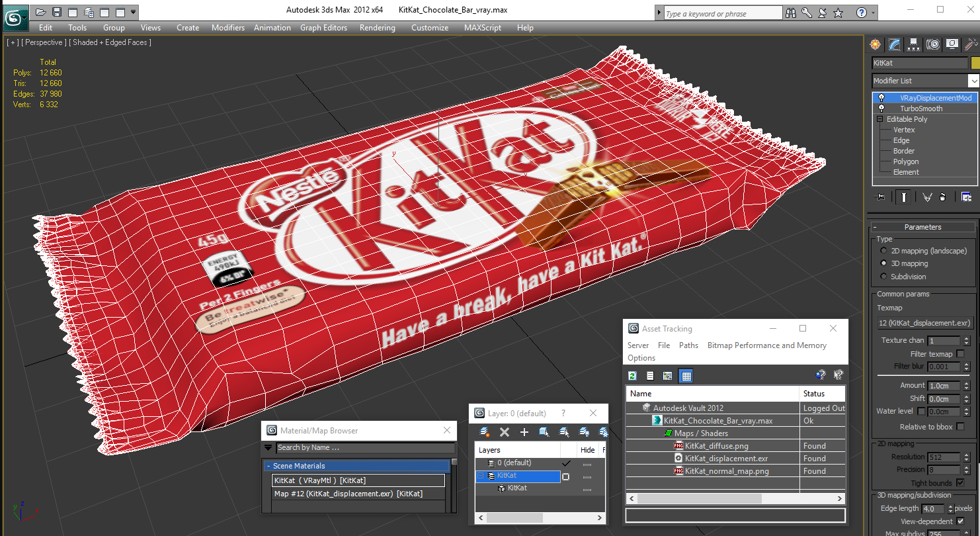Select Polygon sub-object level

tap(906, 161)
